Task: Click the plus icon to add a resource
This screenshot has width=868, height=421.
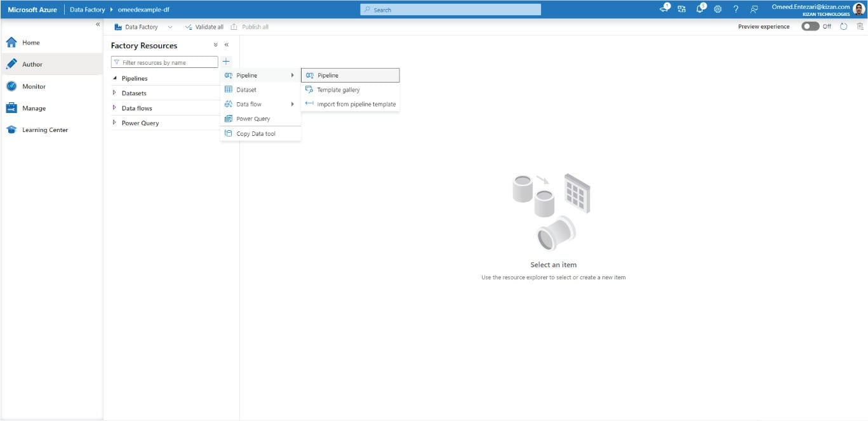Action: 226,61
